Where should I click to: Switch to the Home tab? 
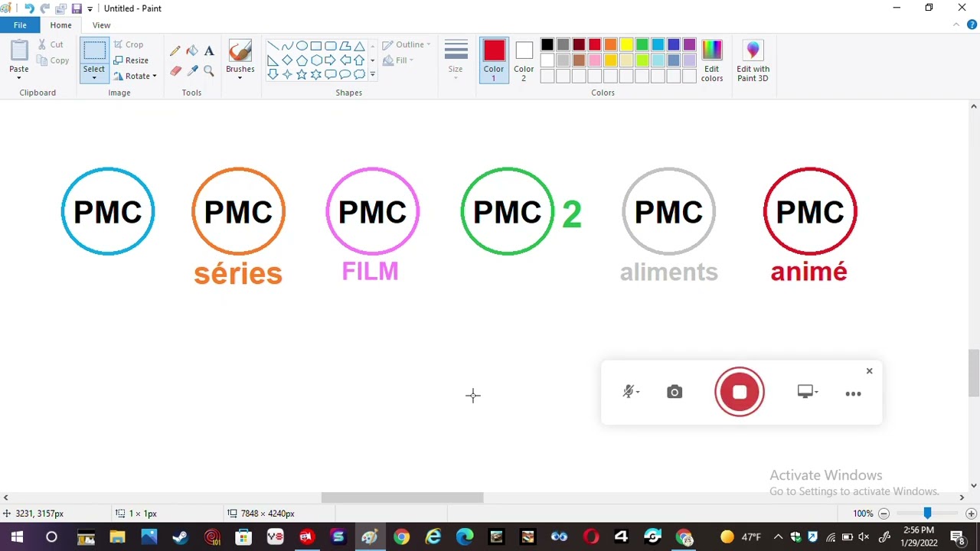click(x=60, y=25)
